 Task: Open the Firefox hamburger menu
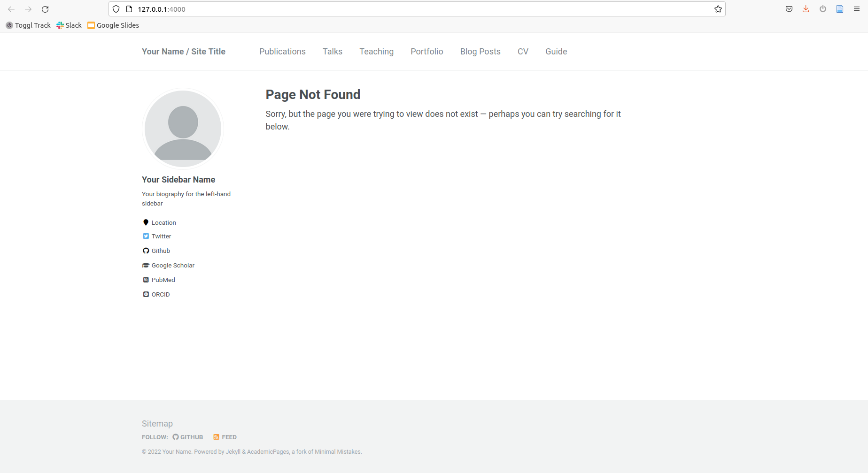point(857,9)
